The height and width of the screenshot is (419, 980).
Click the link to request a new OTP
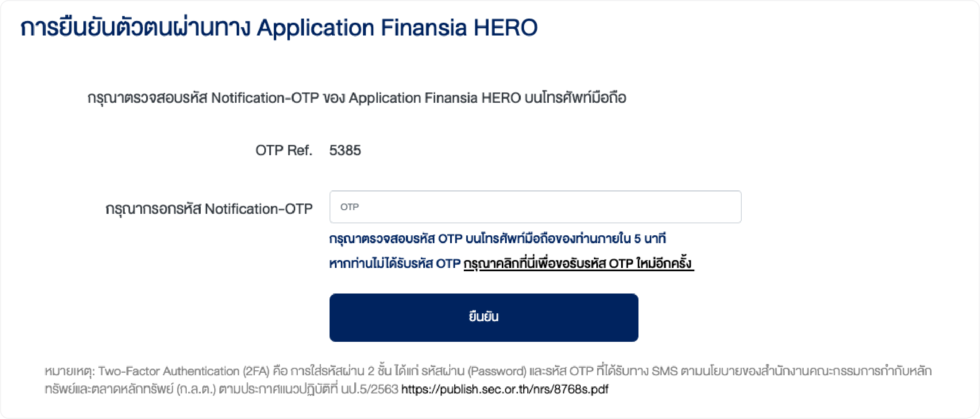tap(578, 263)
